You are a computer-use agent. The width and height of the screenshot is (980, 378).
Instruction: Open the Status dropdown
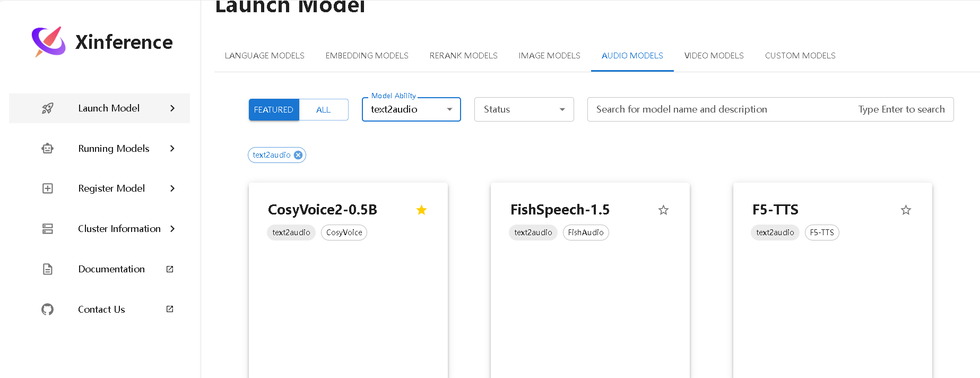(x=524, y=109)
